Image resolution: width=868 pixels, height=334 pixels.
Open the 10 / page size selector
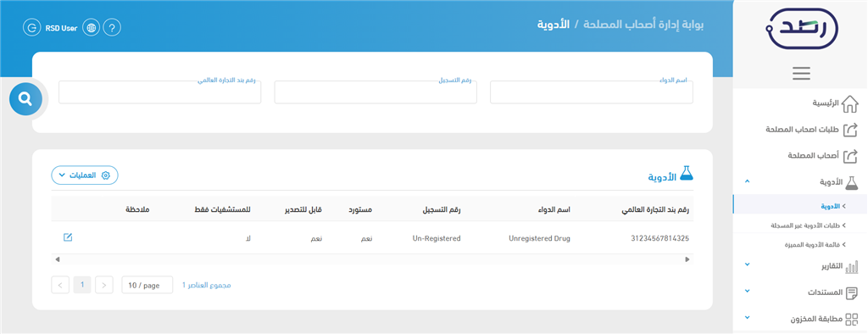[147, 286]
